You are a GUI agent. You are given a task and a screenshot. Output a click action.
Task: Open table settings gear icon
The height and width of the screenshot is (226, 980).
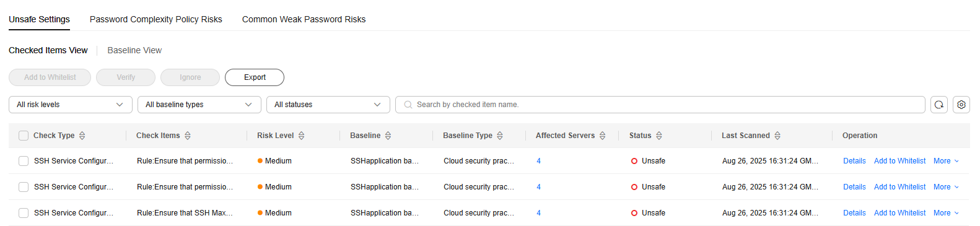961,105
